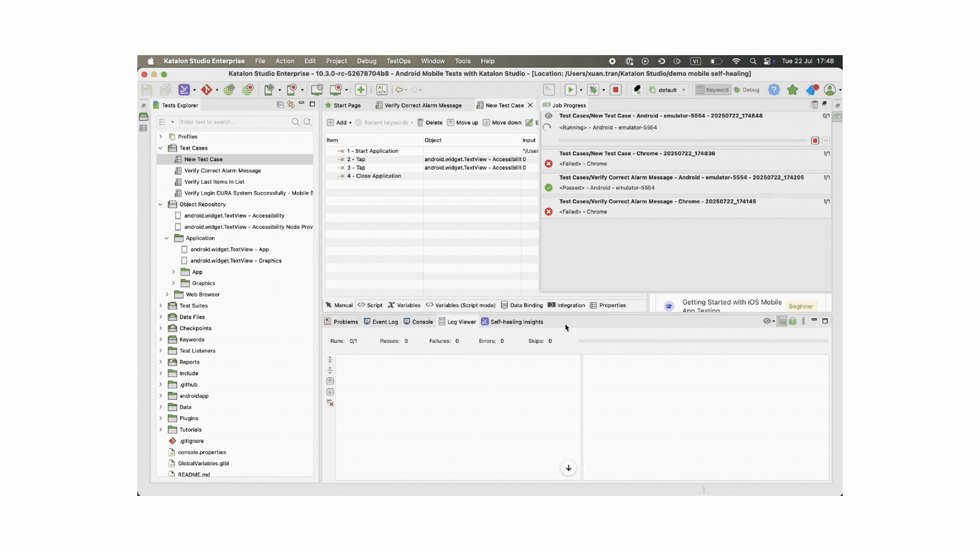Open the Add dropdown arrow
980x551 pixels.
(x=350, y=122)
